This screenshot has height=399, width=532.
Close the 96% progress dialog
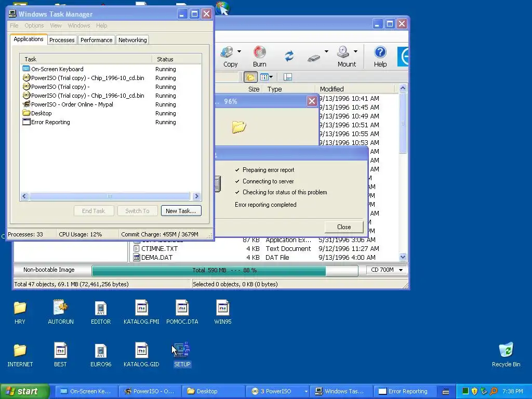(312, 101)
